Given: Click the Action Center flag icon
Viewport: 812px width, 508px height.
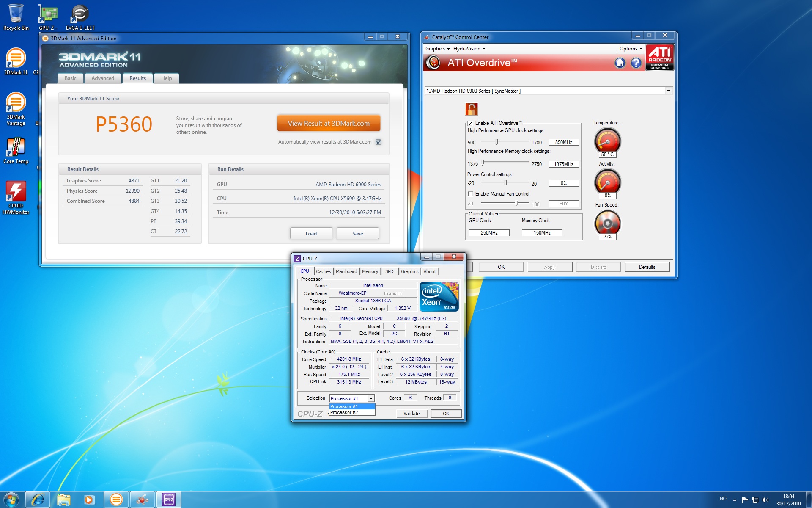Looking at the screenshot, I should click(745, 500).
